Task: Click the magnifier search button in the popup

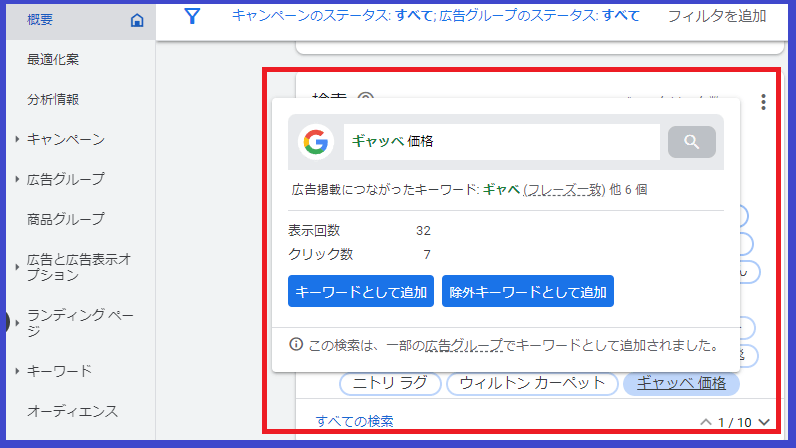Action: (x=691, y=142)
